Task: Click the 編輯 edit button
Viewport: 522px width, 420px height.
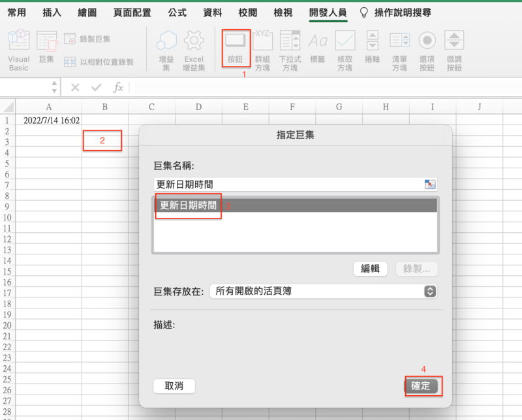Action: [370, 269]
